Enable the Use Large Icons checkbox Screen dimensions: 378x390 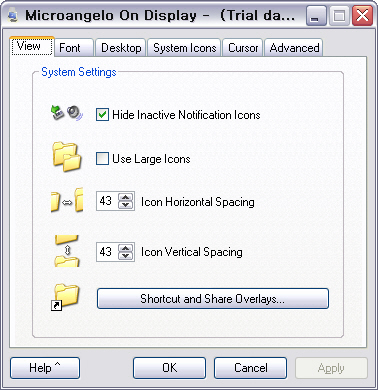point(102,159)
